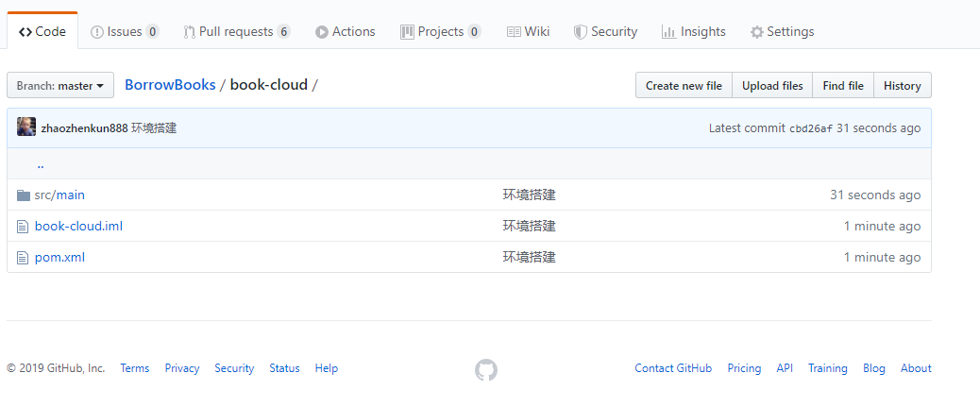The image size is (980, 407).
Task: Click the Upload files button
Action: pyautogui.click(x=772, y=86)
